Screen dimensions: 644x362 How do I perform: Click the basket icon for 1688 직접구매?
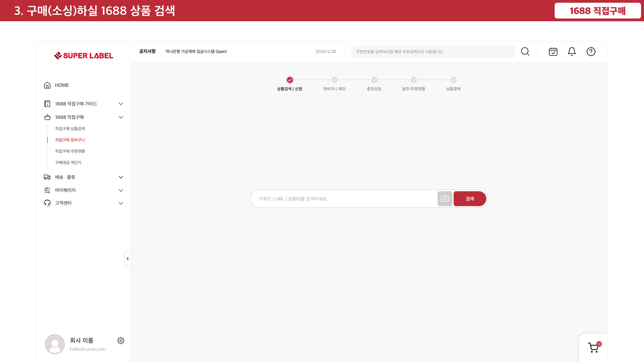click(47, 117)
